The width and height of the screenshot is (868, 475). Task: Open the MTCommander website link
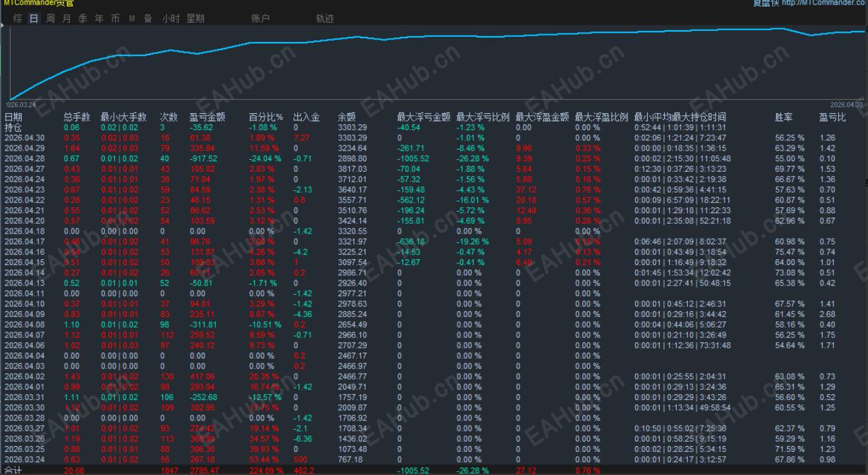tap(823, 3)
